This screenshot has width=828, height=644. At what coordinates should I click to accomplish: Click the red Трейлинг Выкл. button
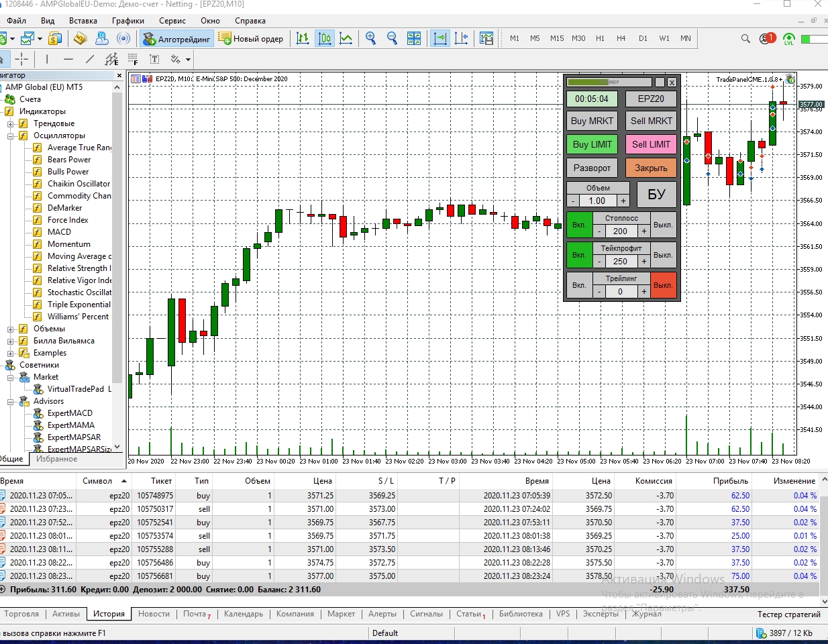click(663, 285)
